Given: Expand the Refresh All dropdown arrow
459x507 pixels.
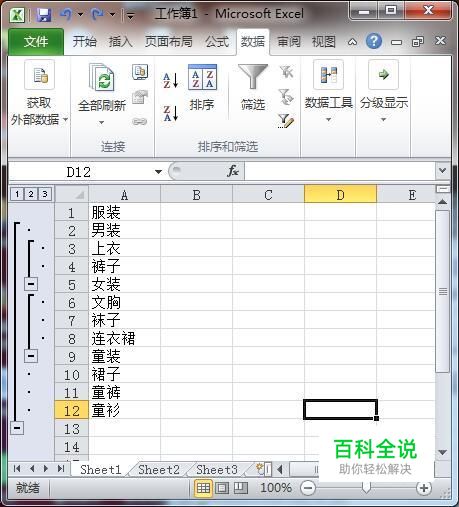Looking at the screenshot, I should pos(102,122).
